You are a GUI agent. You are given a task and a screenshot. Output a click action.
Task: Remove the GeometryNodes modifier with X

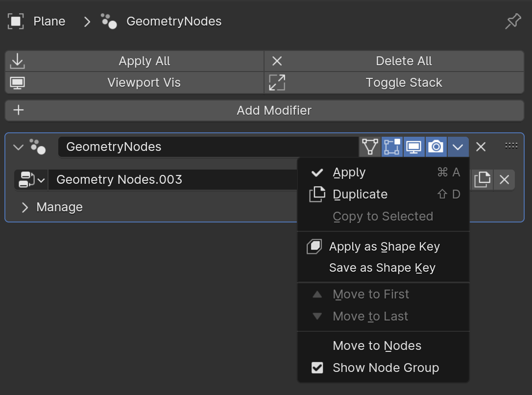[x=481, y=147]
